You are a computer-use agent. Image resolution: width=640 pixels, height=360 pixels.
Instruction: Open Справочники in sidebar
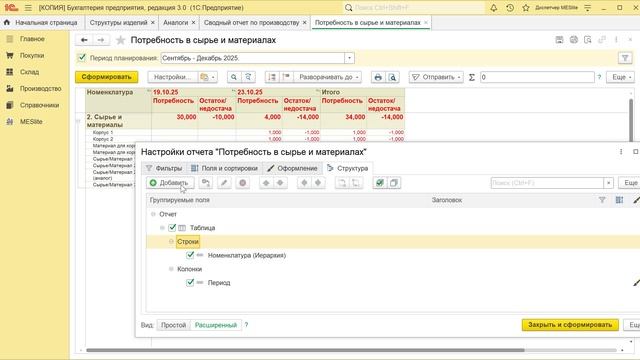click(x=39, y=105)
